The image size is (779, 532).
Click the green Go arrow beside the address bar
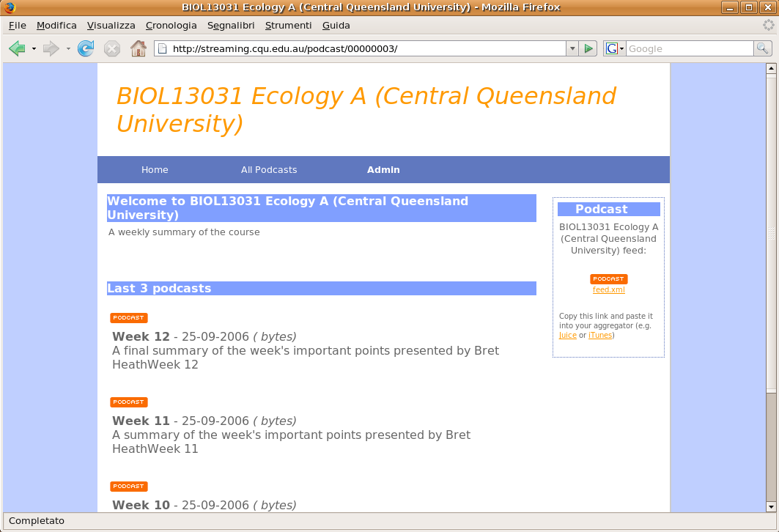click(588, 48)
